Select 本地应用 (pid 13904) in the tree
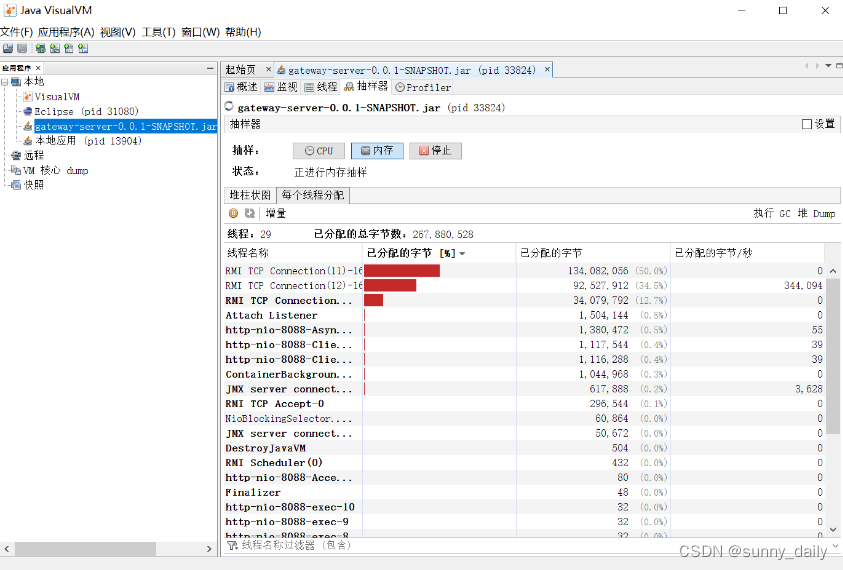This screenshot has width=843, height=570. [82, 141]
